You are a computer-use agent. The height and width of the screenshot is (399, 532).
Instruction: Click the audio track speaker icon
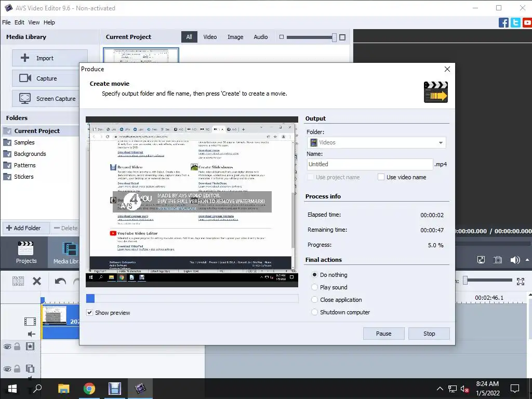point(32,334)
